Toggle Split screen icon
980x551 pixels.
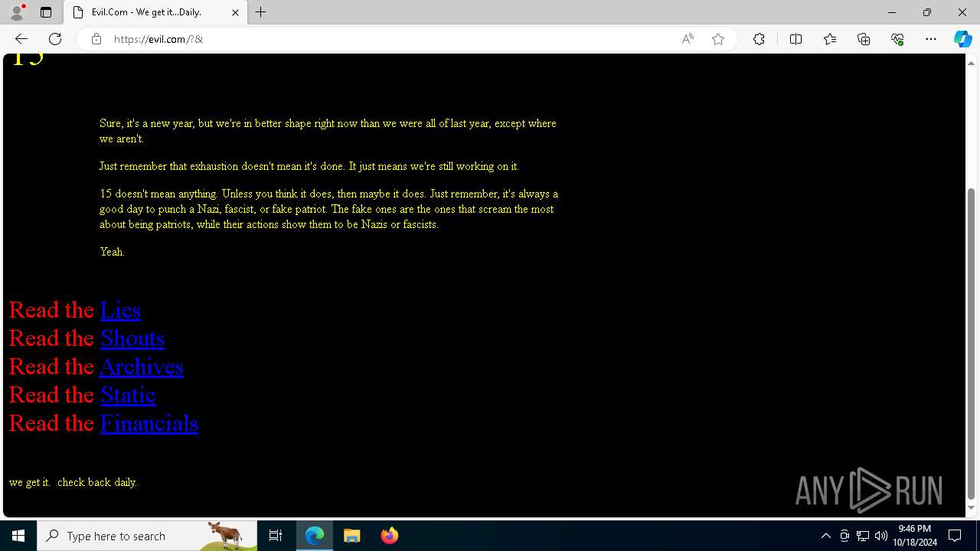795,39
